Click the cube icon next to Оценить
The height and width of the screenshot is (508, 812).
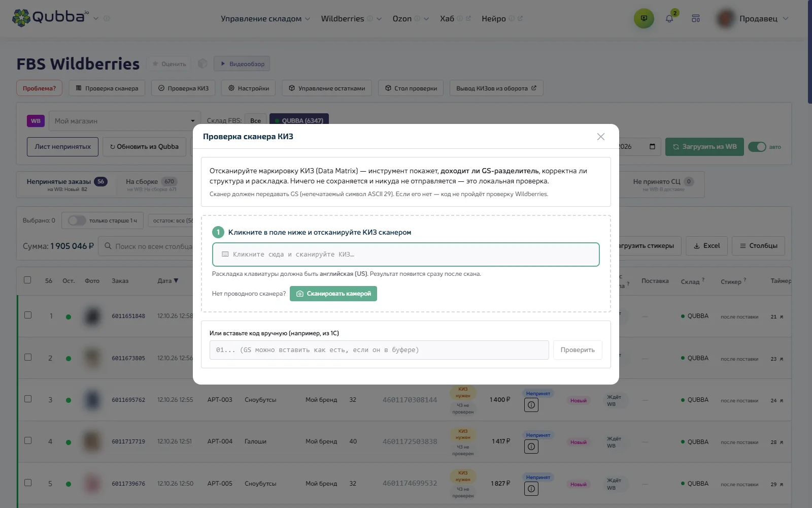[x=202, y=63]
